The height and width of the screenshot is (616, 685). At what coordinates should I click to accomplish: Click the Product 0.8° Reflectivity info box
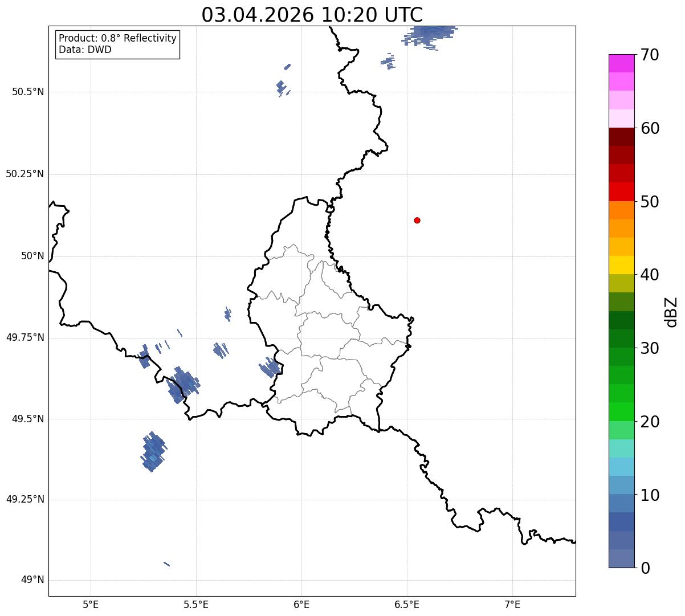(x=118, y=44)
